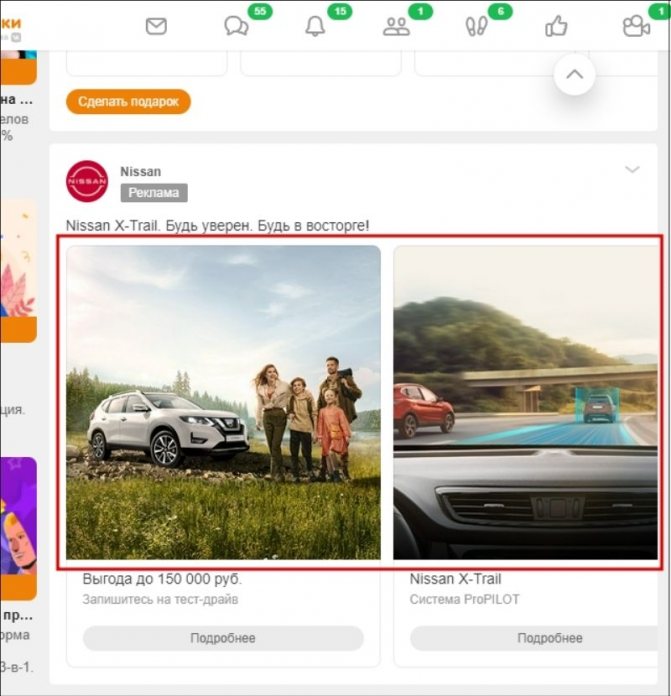The height and width of the screenshot is (696, 671).
Task: Click 'Подробнее' under 'Выгода до 150 000 руб.'
Action: [223, 638]
